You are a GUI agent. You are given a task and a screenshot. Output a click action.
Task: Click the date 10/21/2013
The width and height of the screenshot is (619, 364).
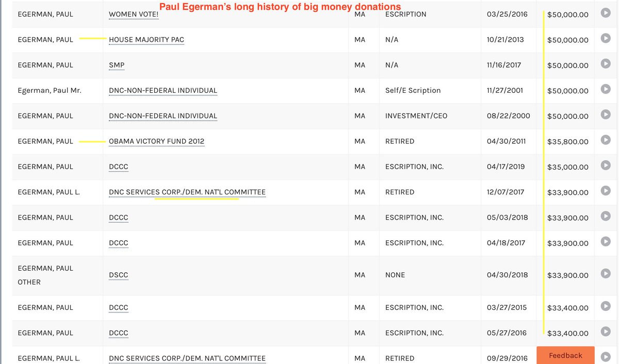(x=506, y=40)
